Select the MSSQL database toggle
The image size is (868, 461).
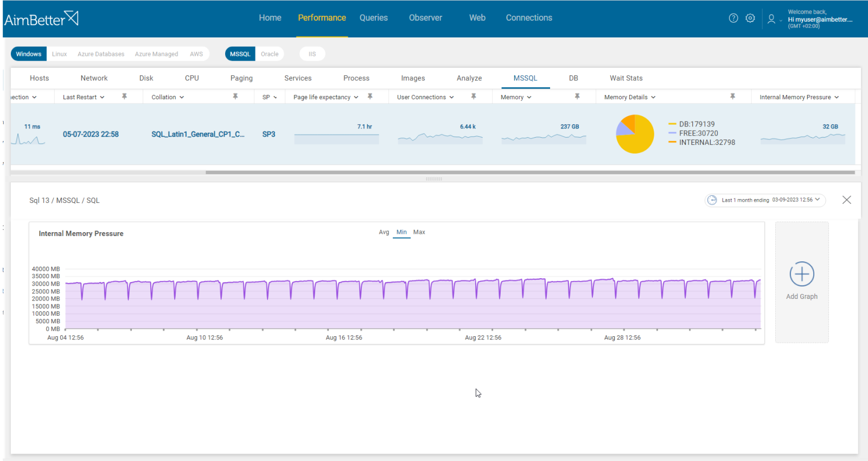240,54
